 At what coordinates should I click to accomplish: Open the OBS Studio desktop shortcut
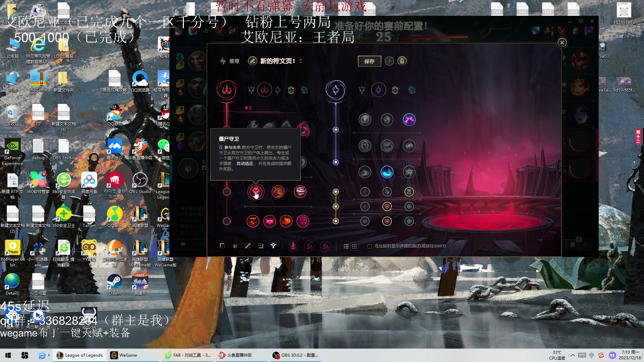pyautogui.click(x=140, y=183)
